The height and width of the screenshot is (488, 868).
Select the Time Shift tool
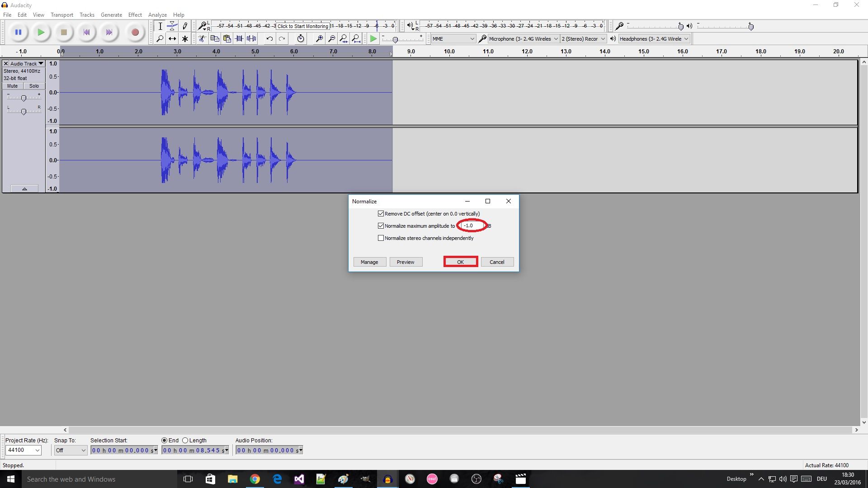tap(172, 38)
